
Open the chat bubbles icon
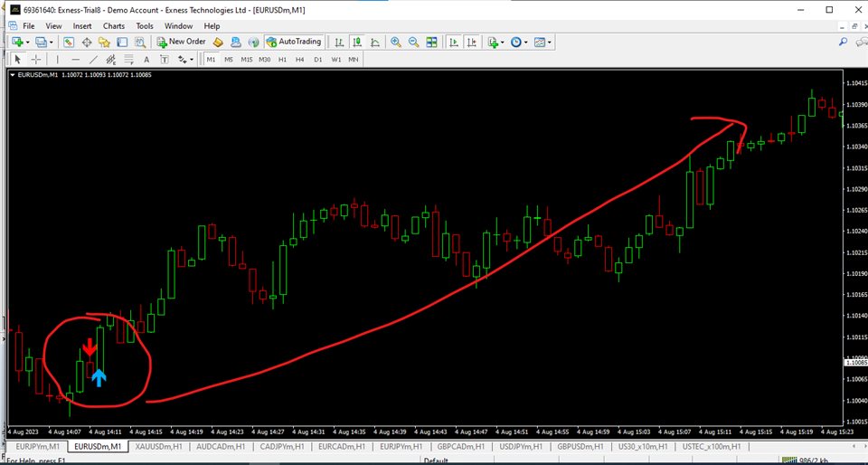(x=862, y=43)
